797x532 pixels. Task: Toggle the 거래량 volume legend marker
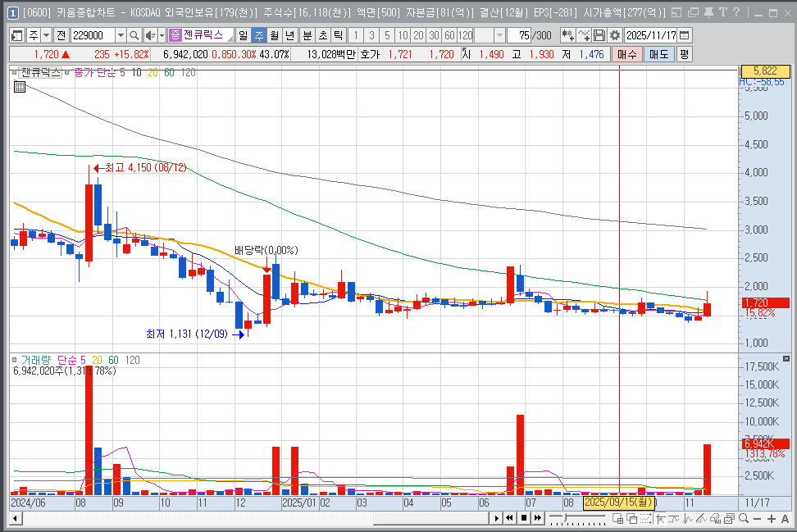(14, 360)
